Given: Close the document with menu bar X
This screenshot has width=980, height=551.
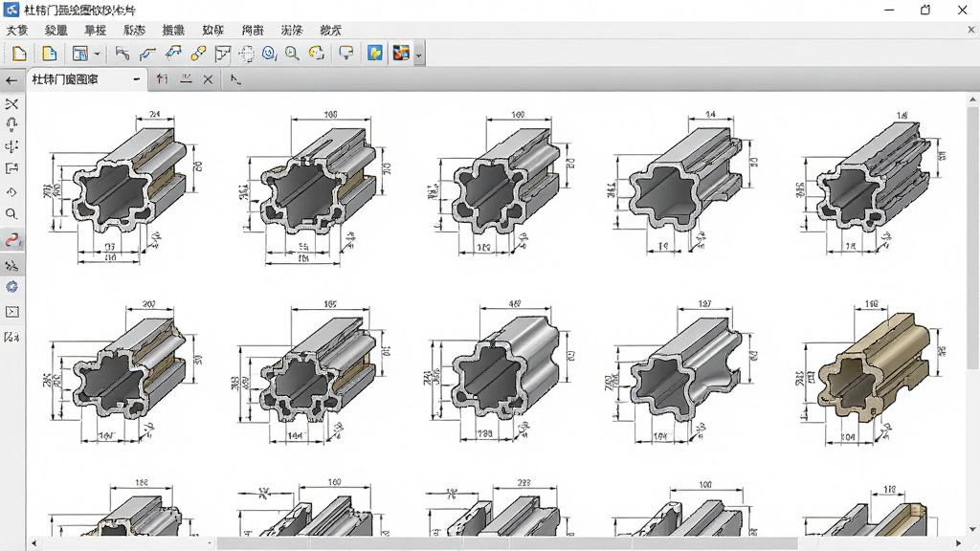Looking at the screenshot, I should 971,30.
